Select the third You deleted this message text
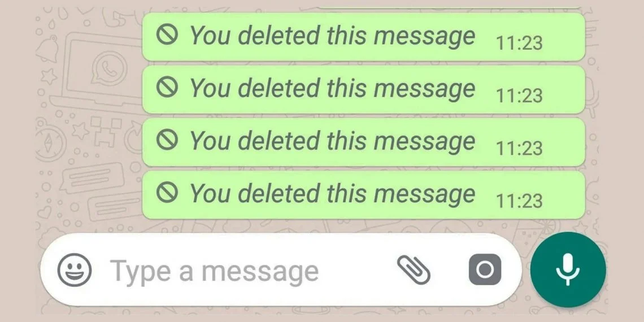This screenshot has height=322, width=644. click(332, 141)
